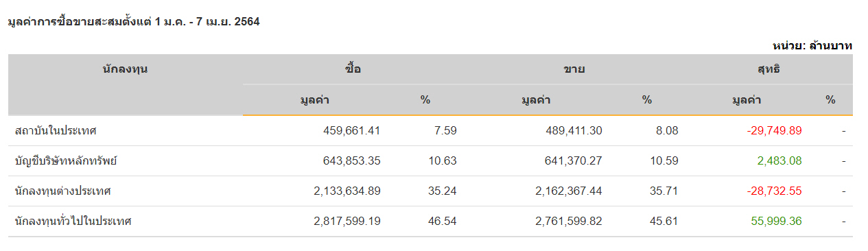Viewport: 868px width, 251px height.
Task: Select the บัญชีบริษัทหลักทรัพย์ row label
Action: [x=71, y=161]
